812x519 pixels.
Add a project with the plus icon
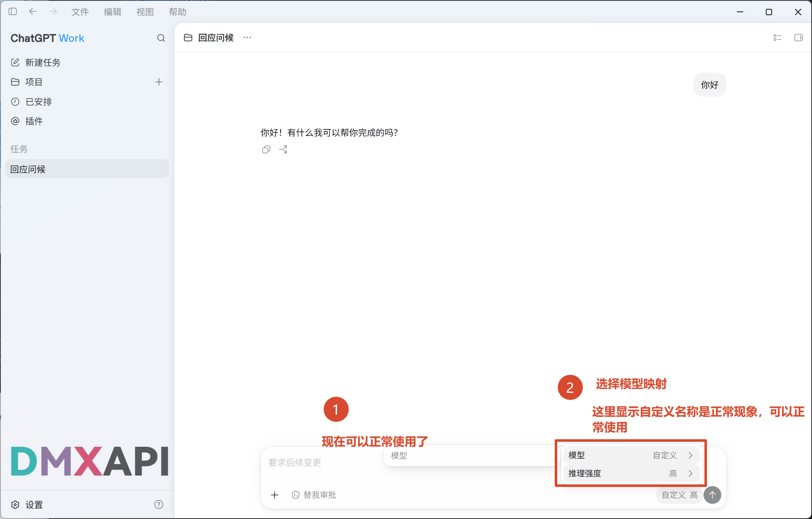coord(159,82)
